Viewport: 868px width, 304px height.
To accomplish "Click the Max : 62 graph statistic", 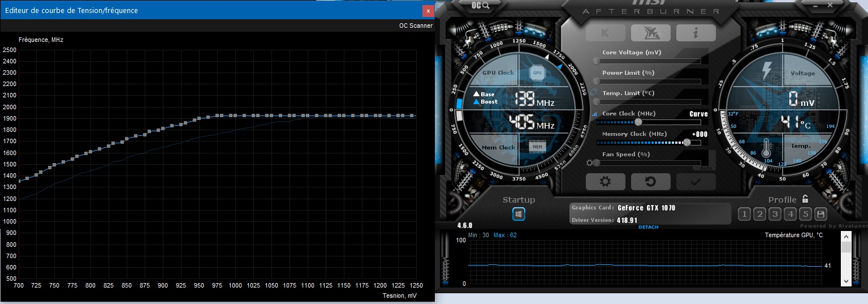I will [505, 235].
